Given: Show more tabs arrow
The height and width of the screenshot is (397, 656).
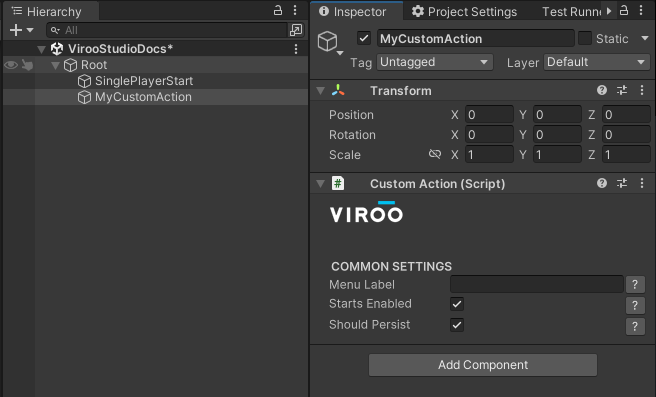Looking at the screenshot, I should click(x=609, y=11).
